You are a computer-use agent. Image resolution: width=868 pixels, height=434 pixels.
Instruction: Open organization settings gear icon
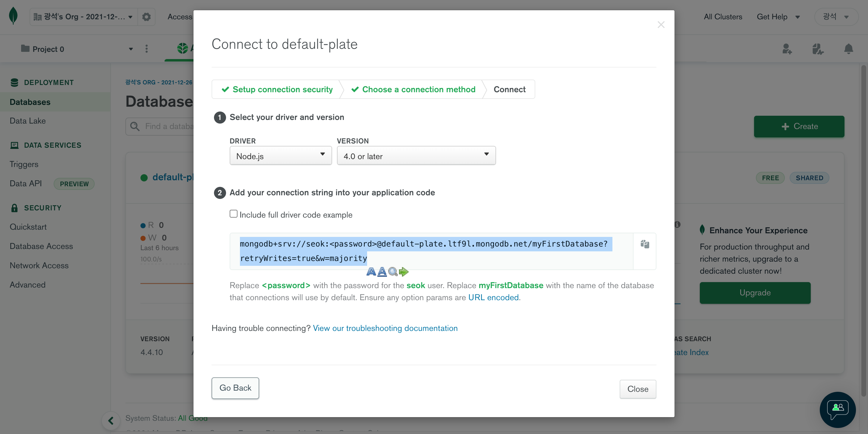click(146, 17)
